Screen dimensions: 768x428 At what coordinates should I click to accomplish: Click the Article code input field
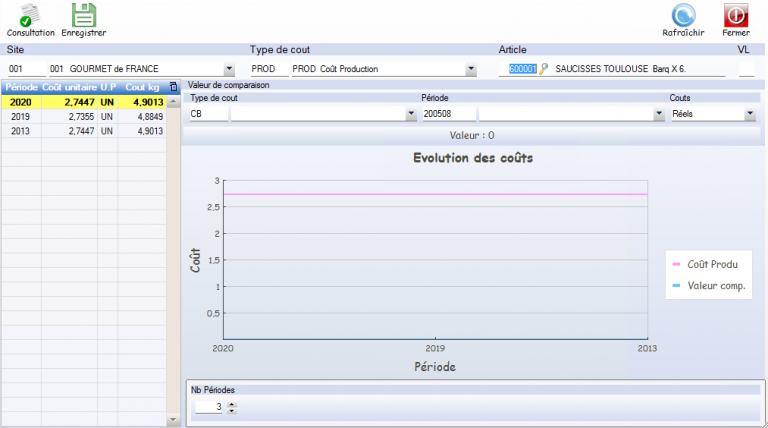[522, 69]
